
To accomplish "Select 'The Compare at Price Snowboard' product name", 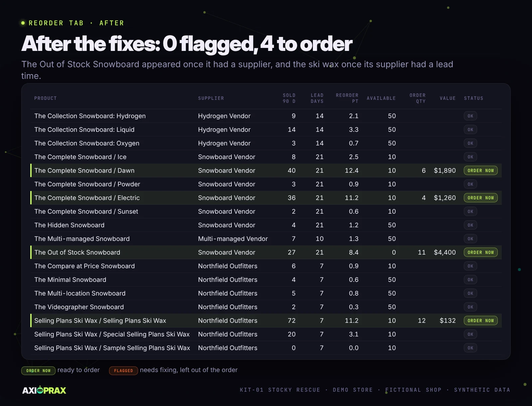I will [84, 266].
